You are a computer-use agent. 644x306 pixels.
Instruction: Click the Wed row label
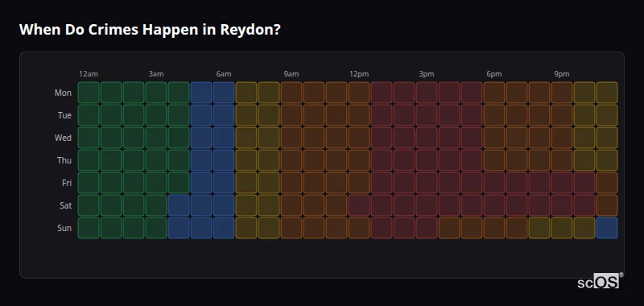coord(63,138)
